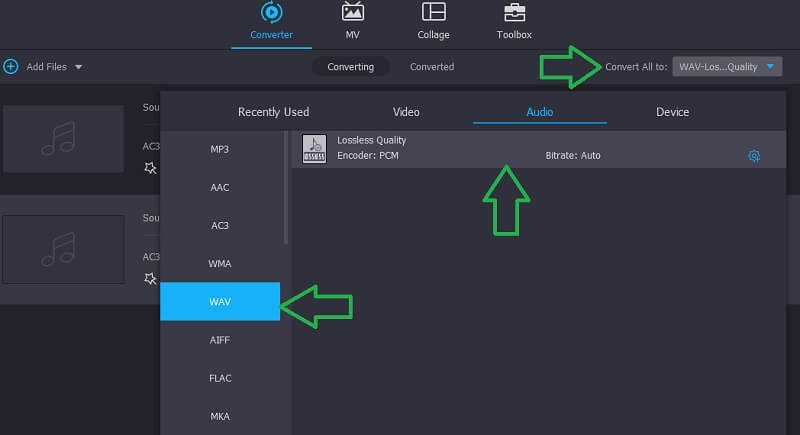Click the first file's star edit icon
The width and height of the screenshot is (800, 435).
click(x=150, y=168)
